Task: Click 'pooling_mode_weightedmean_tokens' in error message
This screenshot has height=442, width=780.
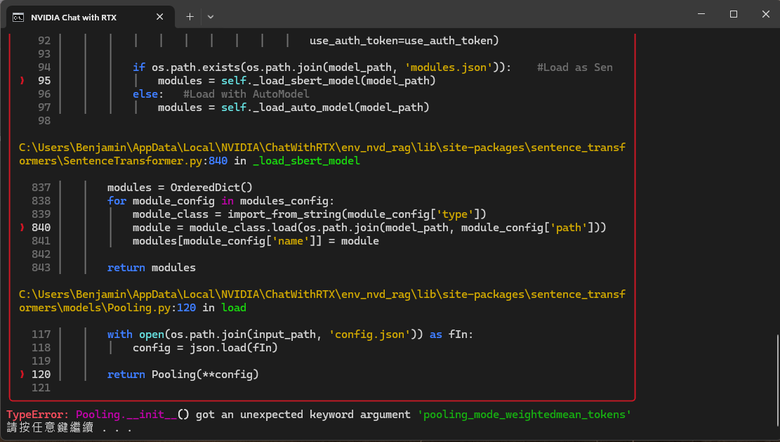Action: (x=524, y=414)
